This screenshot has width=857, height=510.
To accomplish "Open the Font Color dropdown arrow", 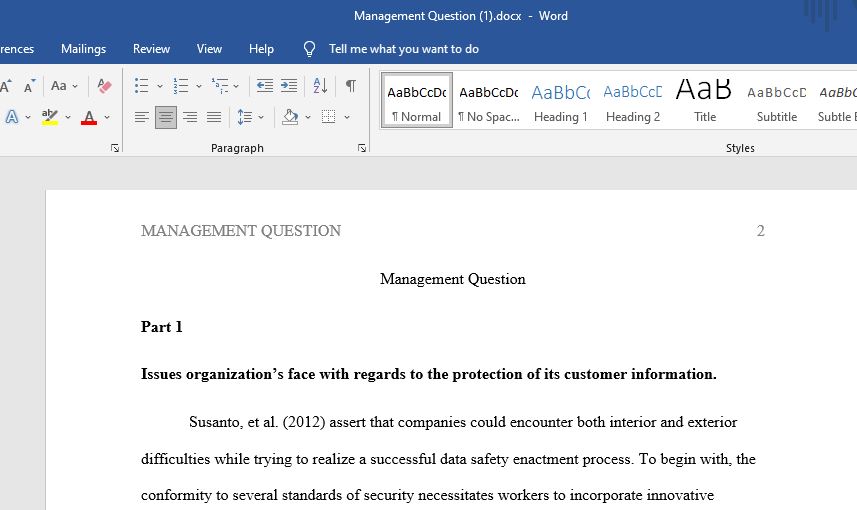I will coord(107,117).
